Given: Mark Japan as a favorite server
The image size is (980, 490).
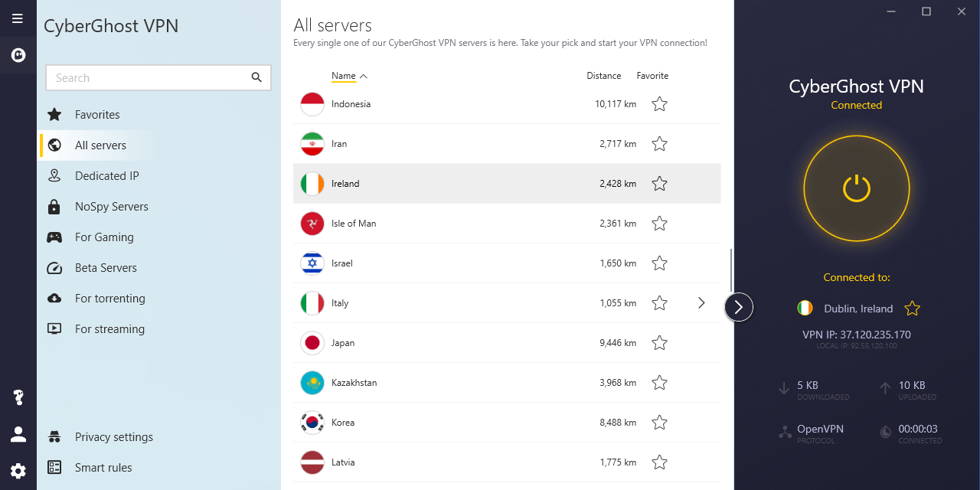Looking at the screenshot, I should [x=659, y=342].
